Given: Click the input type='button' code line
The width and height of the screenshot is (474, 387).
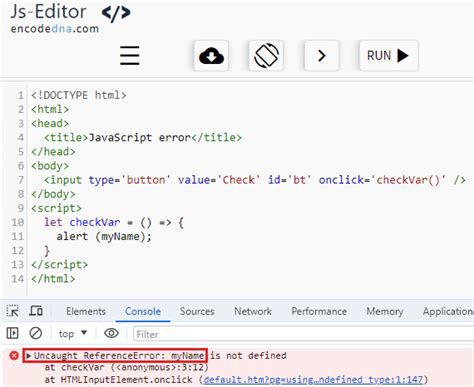Looking at the screenshot, I should (255, 180).
